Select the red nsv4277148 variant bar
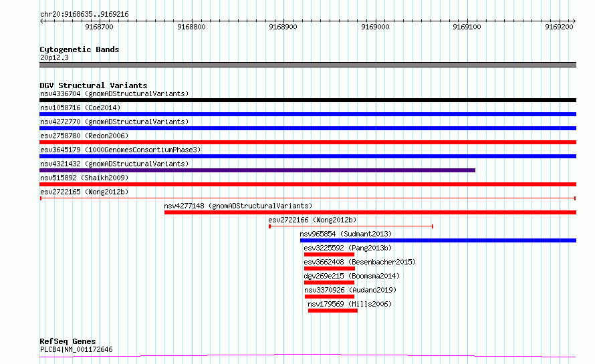 (x=370, y=212)
